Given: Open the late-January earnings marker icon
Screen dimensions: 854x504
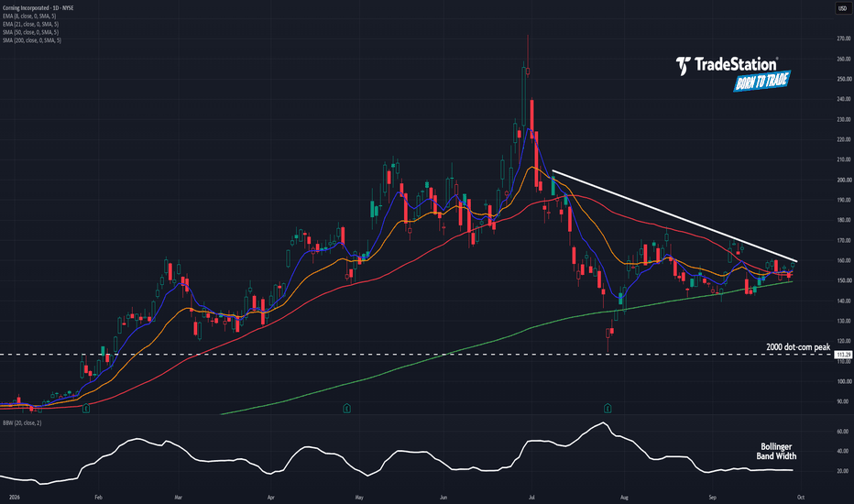Looking at the screenshot, I should 86,408.
